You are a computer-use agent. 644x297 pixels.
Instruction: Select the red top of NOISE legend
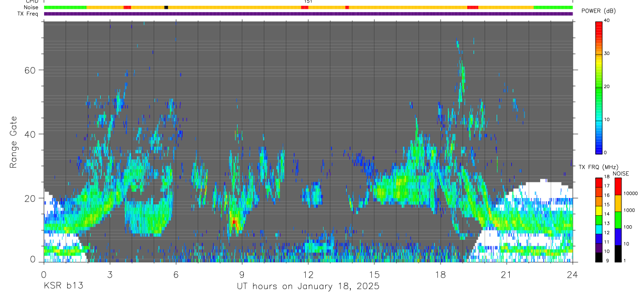(x=618, y=186)
